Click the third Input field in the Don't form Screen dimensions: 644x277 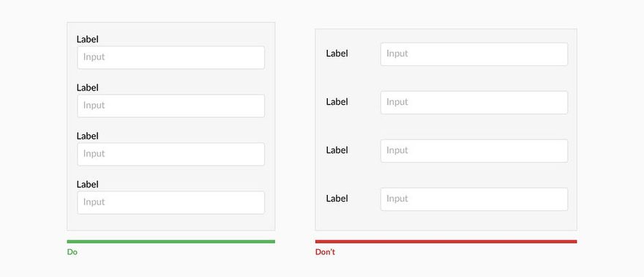pos(474,151)
